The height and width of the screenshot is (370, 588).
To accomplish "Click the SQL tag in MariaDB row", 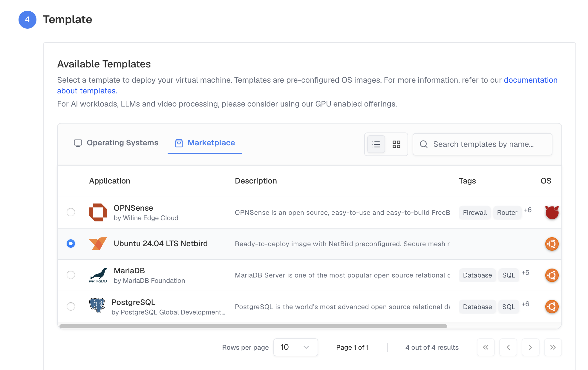I will coord(509,275).
